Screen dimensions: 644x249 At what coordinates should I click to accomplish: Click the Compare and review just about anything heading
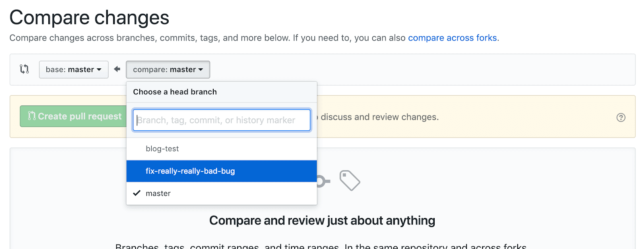pyautogui.click(x=322, y=220)
